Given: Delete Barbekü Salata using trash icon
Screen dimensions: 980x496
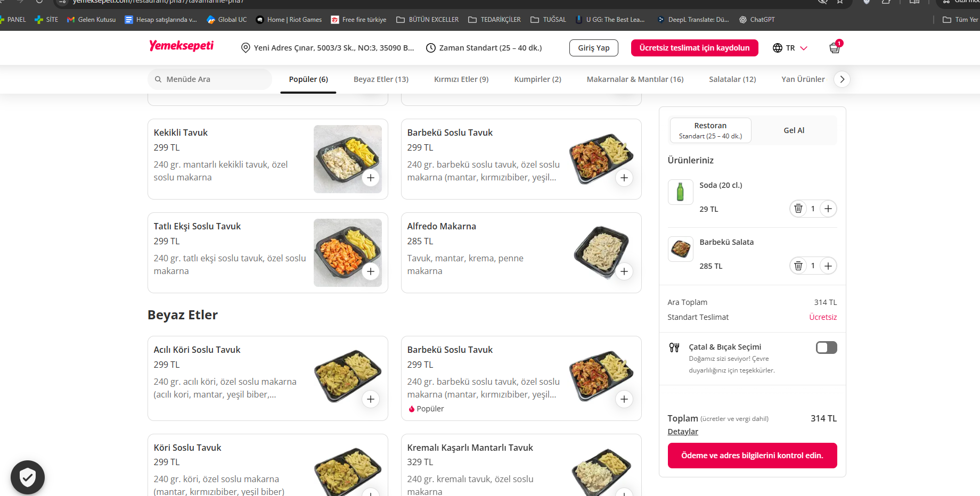Looking at the screenshot, I should coord(798,266).
